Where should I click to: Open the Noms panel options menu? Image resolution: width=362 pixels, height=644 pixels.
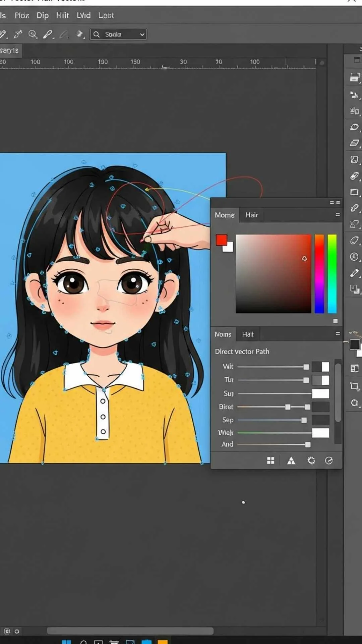338,334
